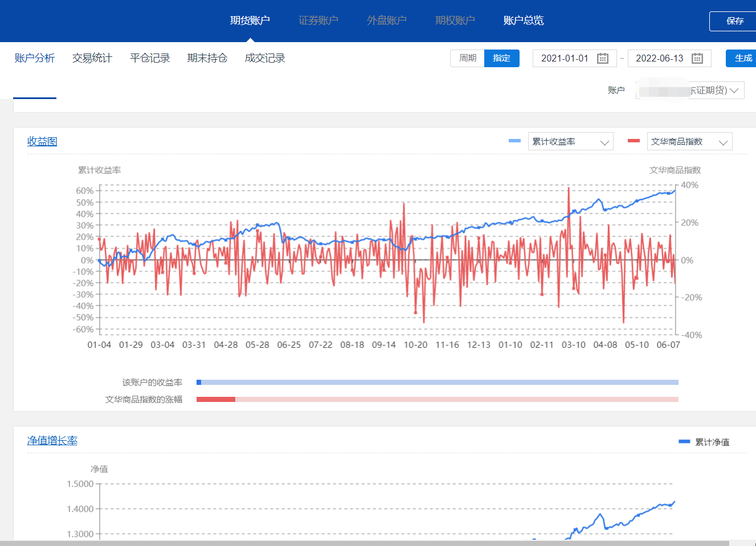Switch to 期货账户 tab
Image resolution: width=756 pixels, height=546 pixels.
pos(250,20)
